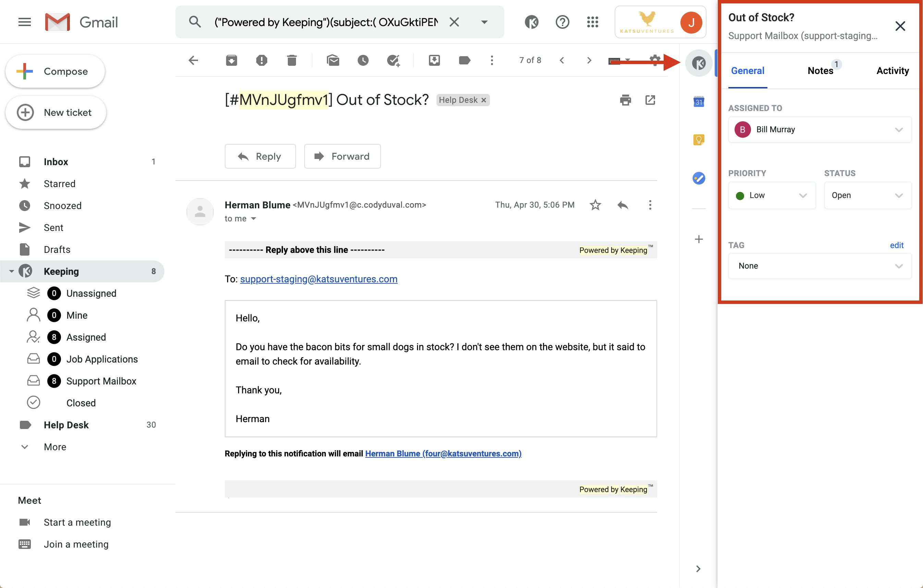Go to older conversation arrow
The width and height of the screenshot is (923, 588).
(589, 60)
